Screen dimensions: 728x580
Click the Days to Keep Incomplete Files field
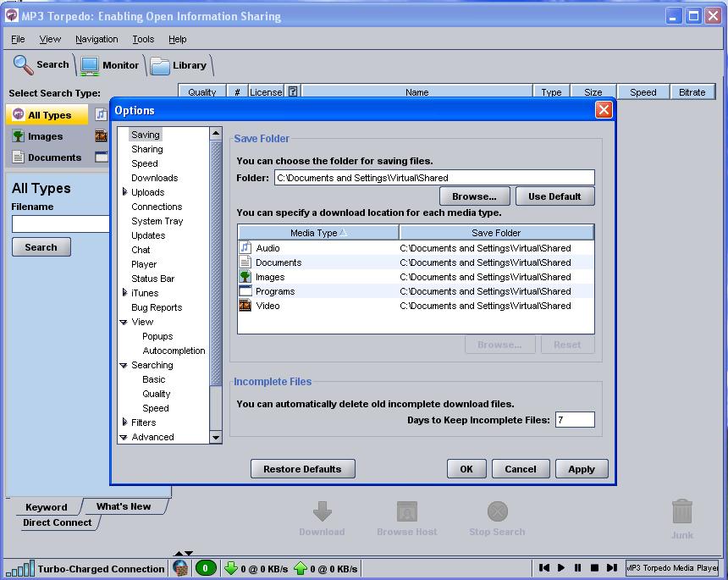[575, 420]
